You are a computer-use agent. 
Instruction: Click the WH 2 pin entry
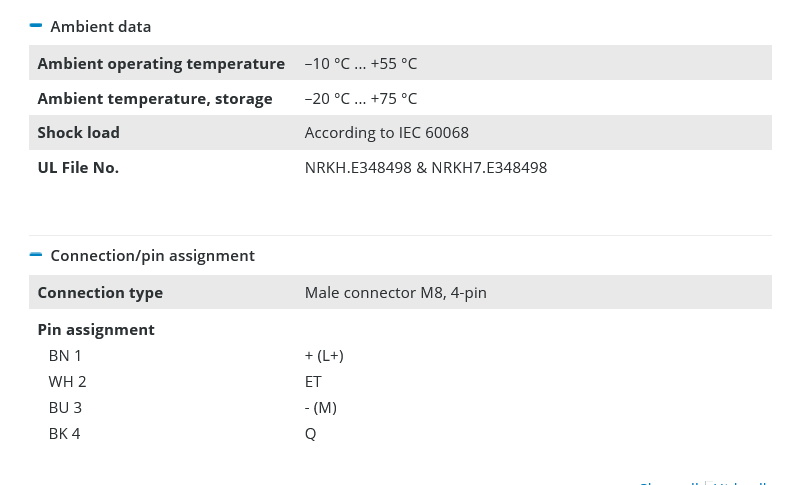pos(67,382)
